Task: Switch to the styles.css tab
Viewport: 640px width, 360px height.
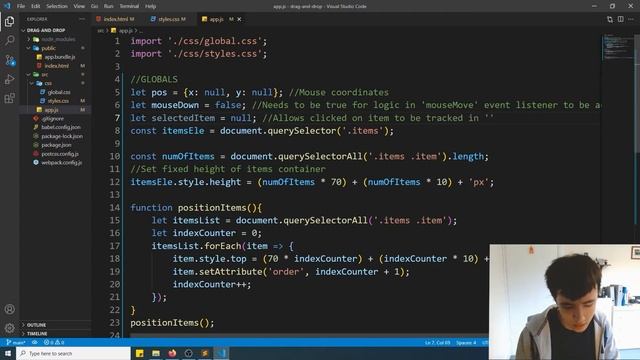Action: [x=168, y=19]
